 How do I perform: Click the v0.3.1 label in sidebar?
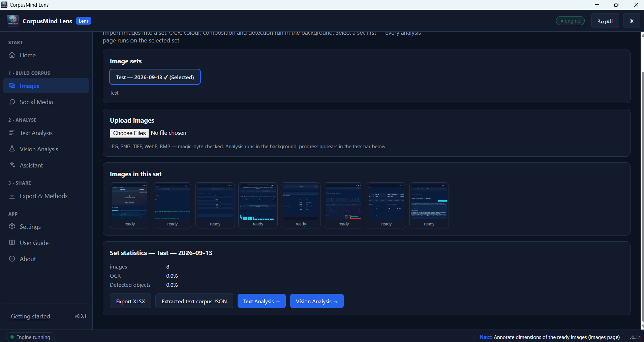coord(81,316)
